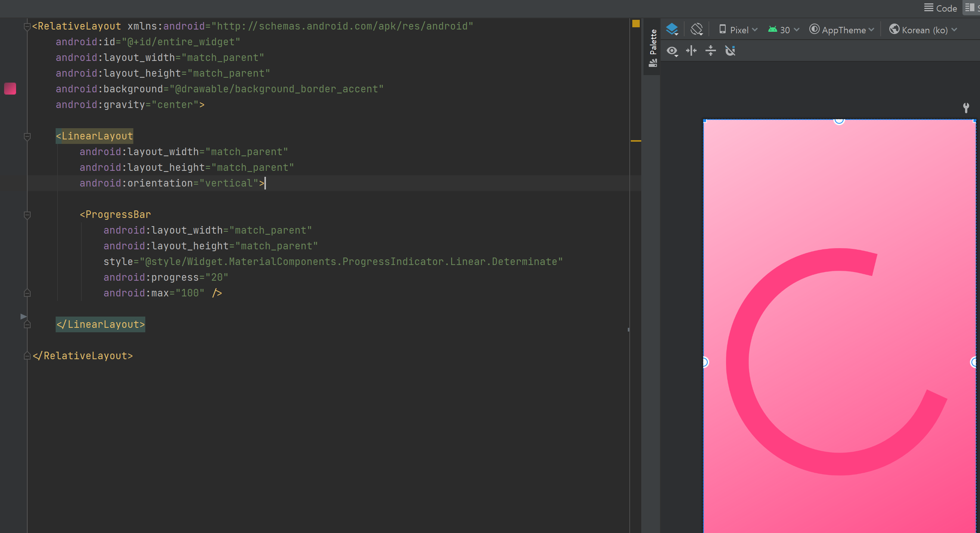Toggle the autoconnect magnet icon
980x533 pixels.
(730, 50)
